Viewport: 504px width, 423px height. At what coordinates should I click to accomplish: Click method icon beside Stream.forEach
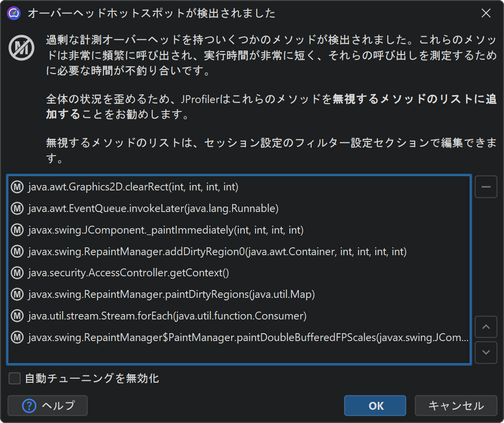coord(17,316)
